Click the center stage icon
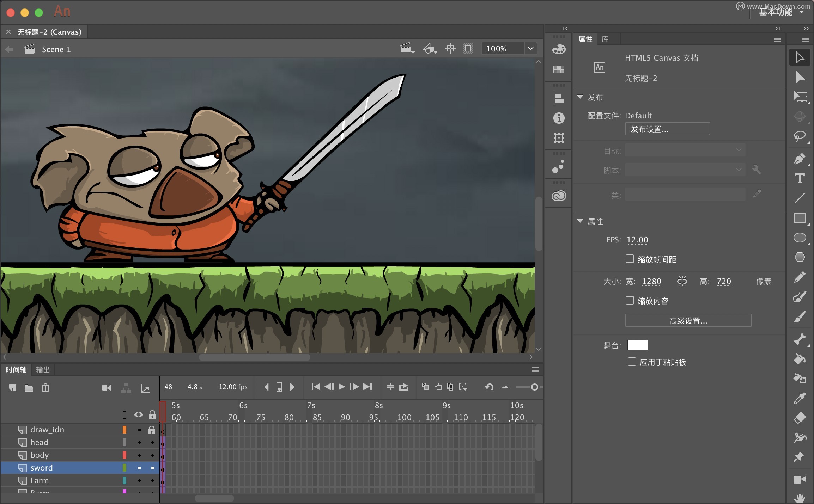The height and width of the screenshot is (504, 814). tap(450, 49)
